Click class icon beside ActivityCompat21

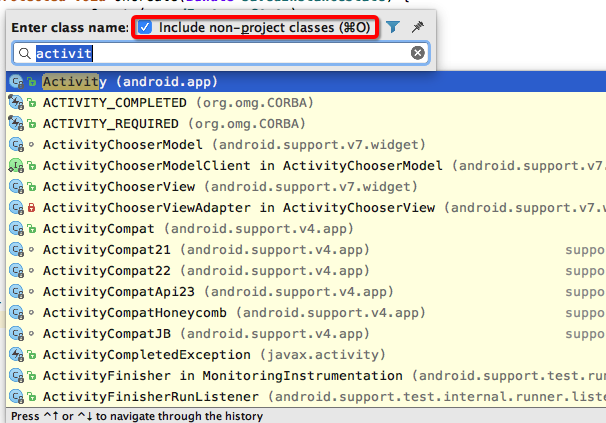click(16, 250)
